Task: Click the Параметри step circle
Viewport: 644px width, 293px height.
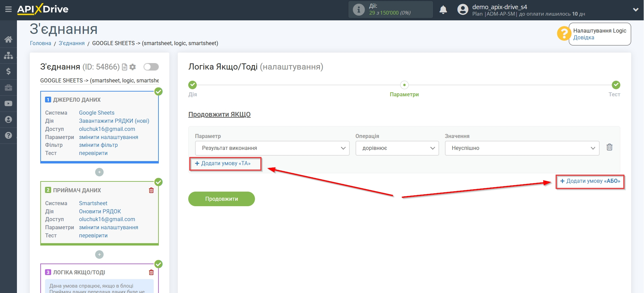Action: [x=404, y=85]
